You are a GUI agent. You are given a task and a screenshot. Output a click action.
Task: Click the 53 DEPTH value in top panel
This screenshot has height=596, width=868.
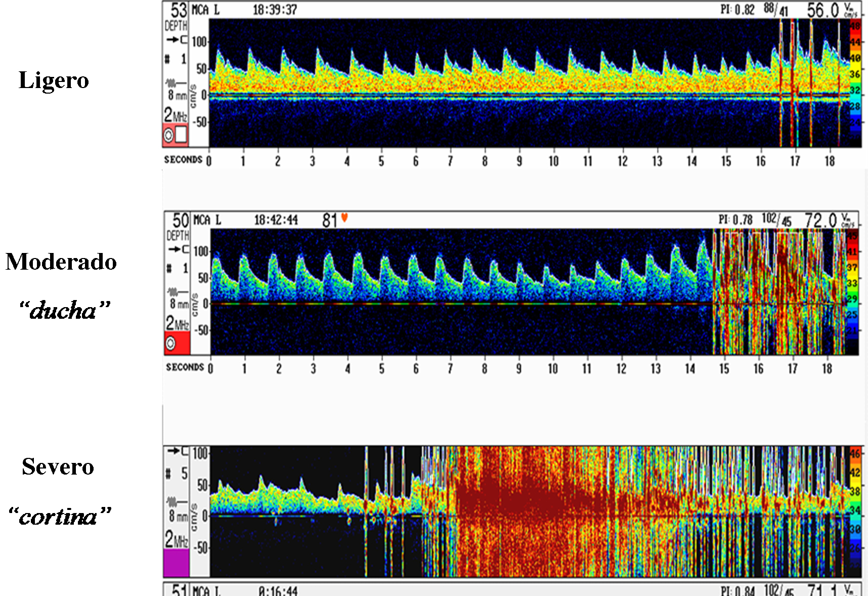tap(178, 11)
